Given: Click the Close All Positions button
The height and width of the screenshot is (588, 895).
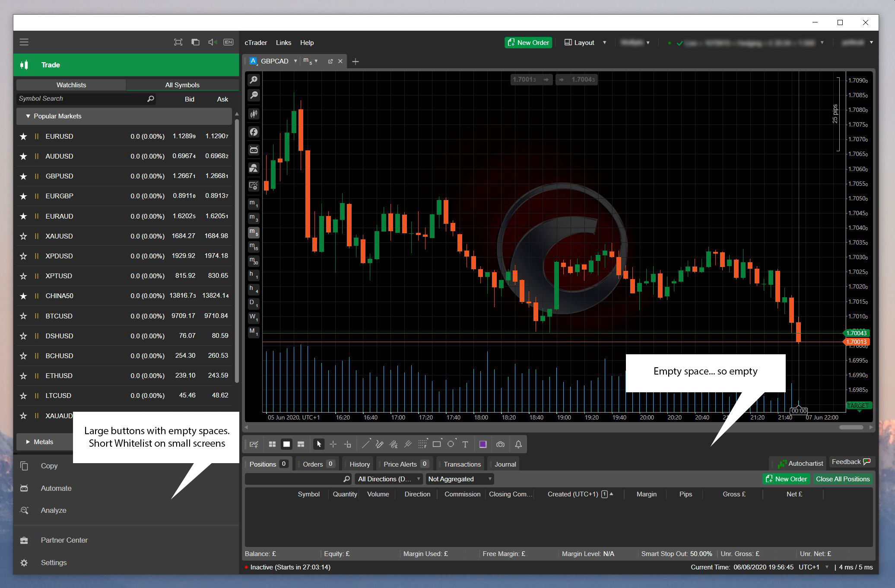Looking at the screenshot, I should point(842,479).
